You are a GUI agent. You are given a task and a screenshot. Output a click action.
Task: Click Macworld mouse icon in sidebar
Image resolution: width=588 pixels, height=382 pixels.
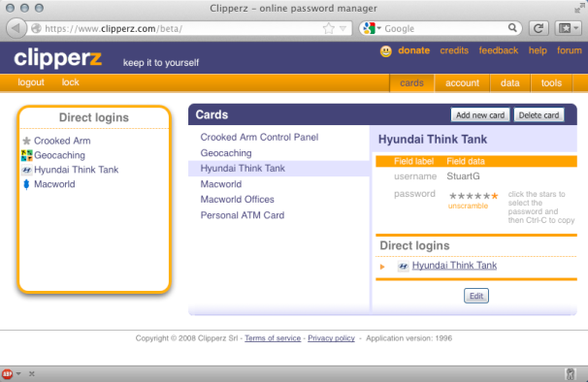click(26, 184)
